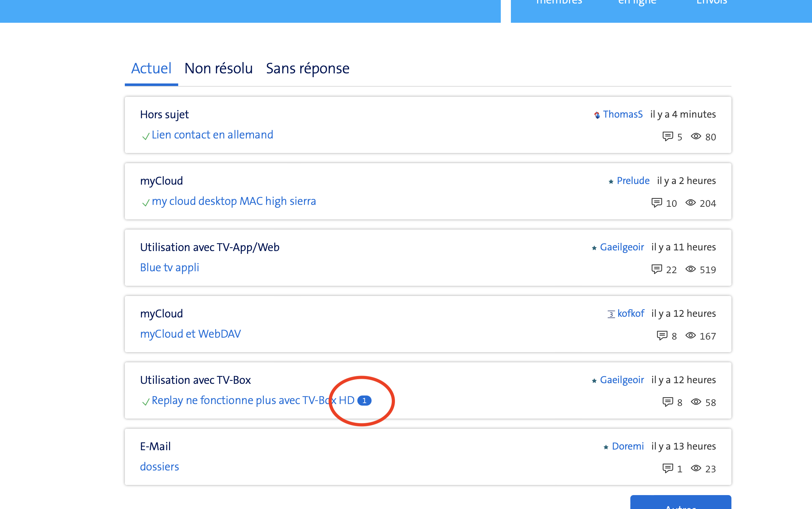Viewport: 812px width, 509px height.
Task: Open myCloud et WebDAV discussion
Action: (191, 334)
